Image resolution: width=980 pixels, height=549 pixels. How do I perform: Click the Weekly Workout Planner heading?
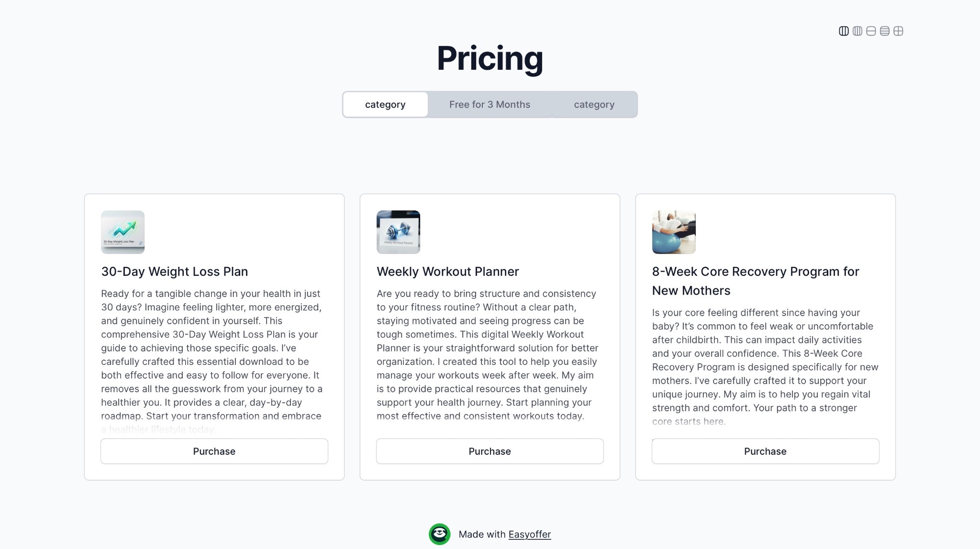pyautogui.click(x=447, y=272)
